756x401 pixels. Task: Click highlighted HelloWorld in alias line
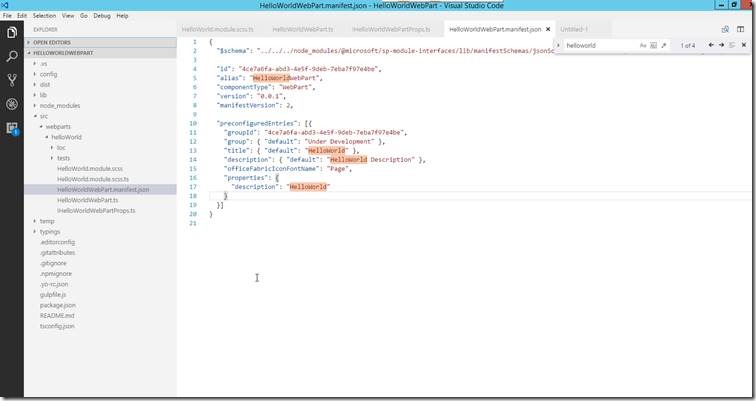point(271,78)
